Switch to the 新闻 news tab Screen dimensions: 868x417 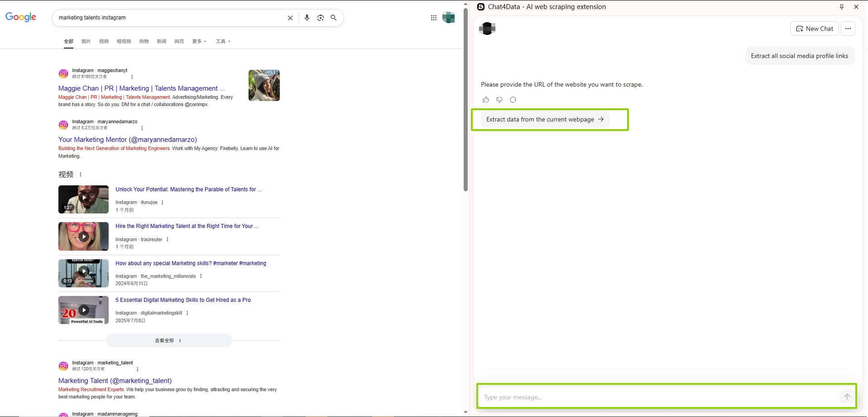click(162, 41)
